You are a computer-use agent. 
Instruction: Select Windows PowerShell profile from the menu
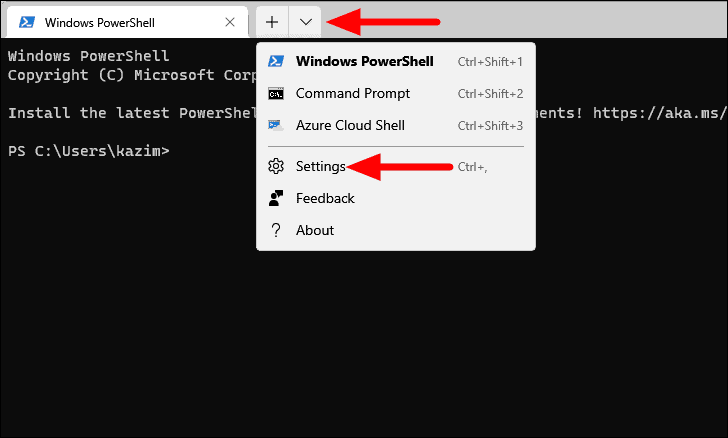[x=396, y=61]
